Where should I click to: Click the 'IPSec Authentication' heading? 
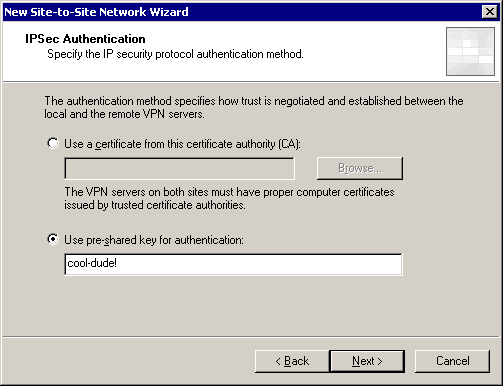[85, 39]
